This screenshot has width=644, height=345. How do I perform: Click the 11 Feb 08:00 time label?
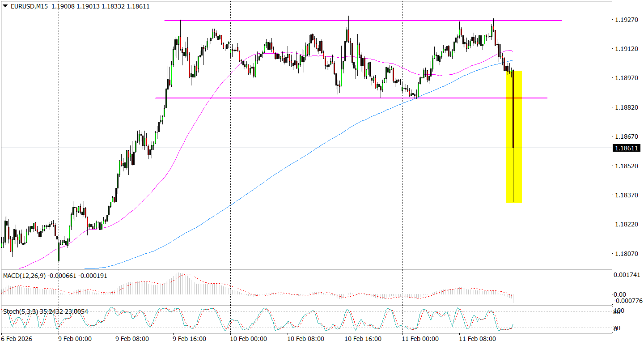[x=478, y=339]
